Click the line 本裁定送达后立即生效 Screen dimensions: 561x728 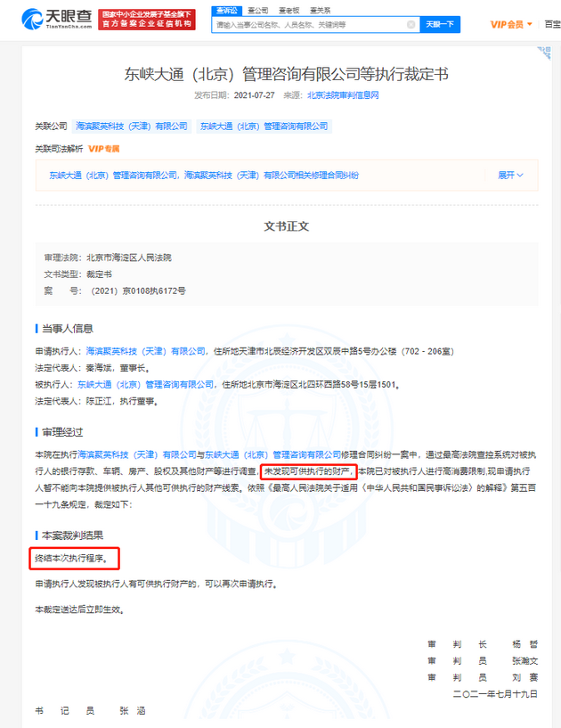[80, 609]
